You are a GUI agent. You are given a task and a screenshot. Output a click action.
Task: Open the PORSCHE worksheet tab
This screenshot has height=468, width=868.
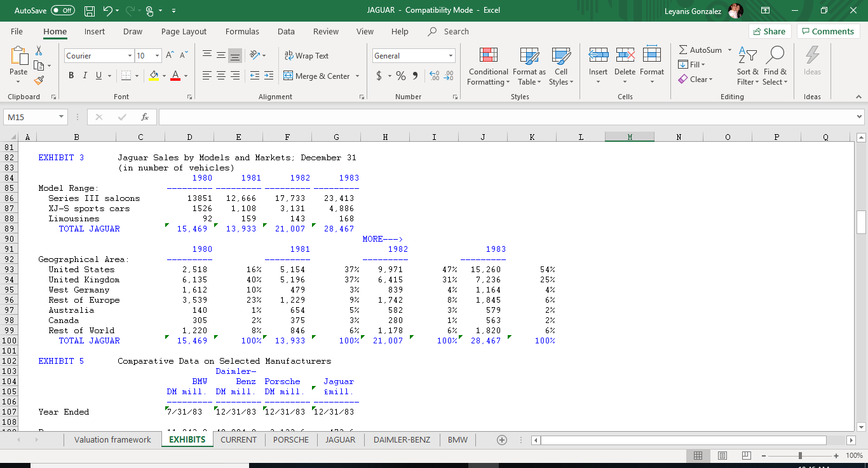pos(290,439)
